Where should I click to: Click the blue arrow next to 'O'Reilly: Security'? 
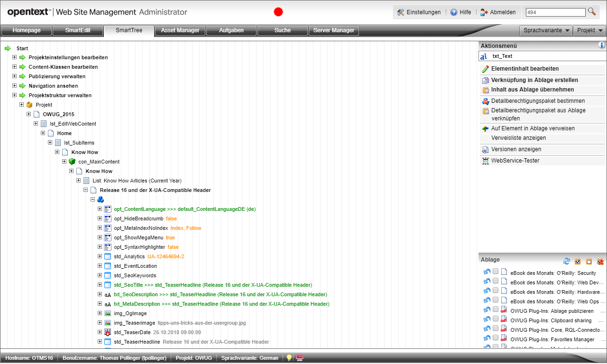[487, 272]
